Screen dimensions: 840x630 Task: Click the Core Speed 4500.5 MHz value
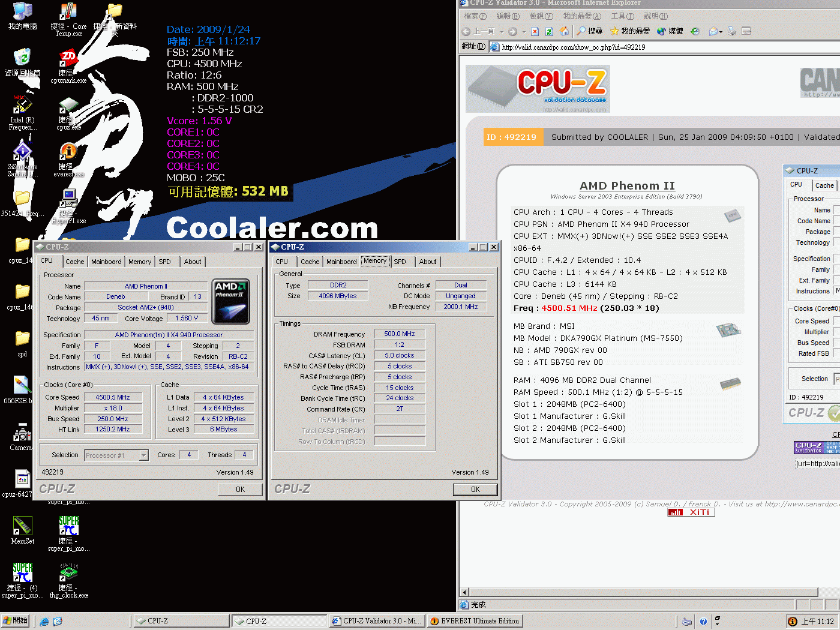(113, 397)
